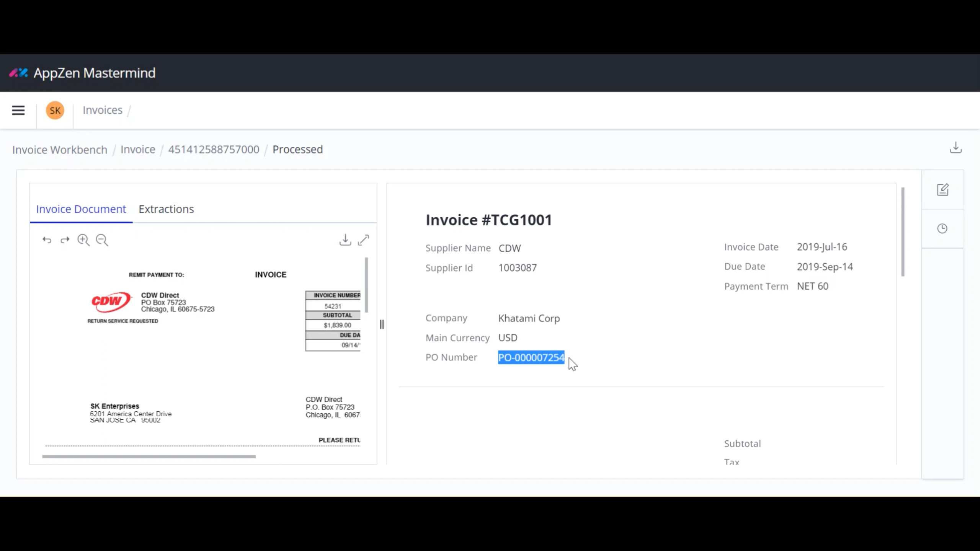Rotate the invoice document counterclockwise

pos(47,240)
